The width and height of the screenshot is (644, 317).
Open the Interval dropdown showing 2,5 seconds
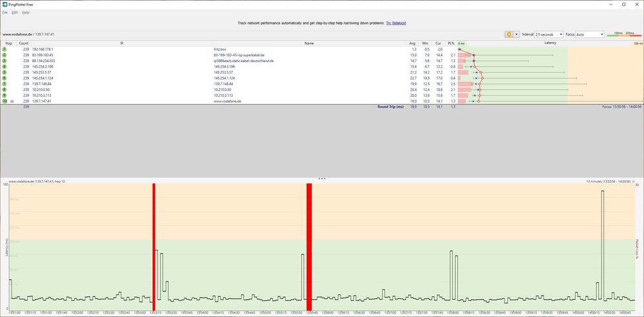tap(549, 34)
